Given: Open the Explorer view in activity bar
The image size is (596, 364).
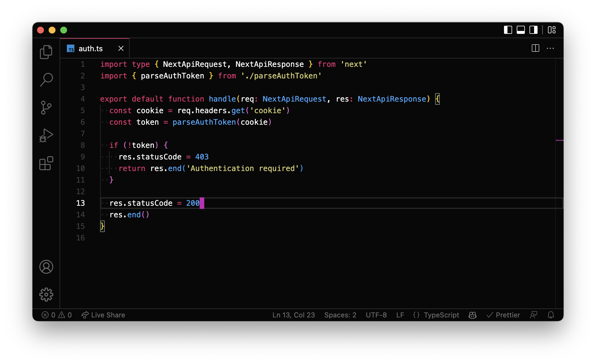Looking at the screenshot, I should pyautogui.click(x=46, y=52).
